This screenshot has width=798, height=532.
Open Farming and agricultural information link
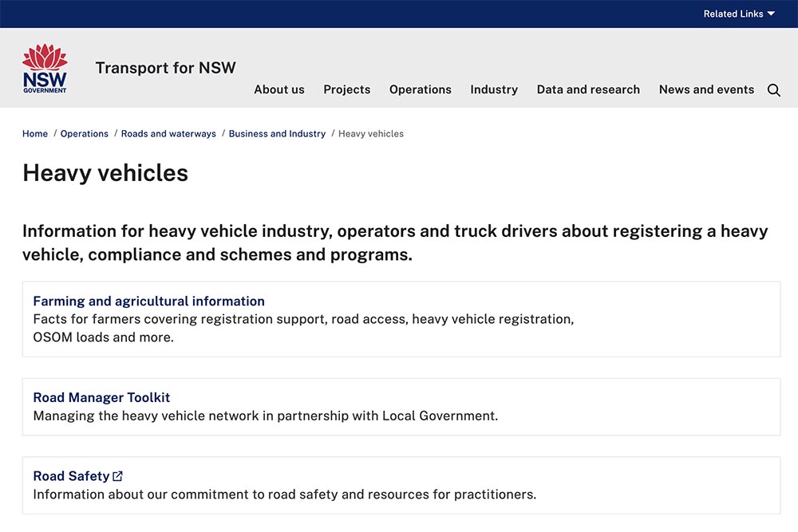[x=148, y=301]
